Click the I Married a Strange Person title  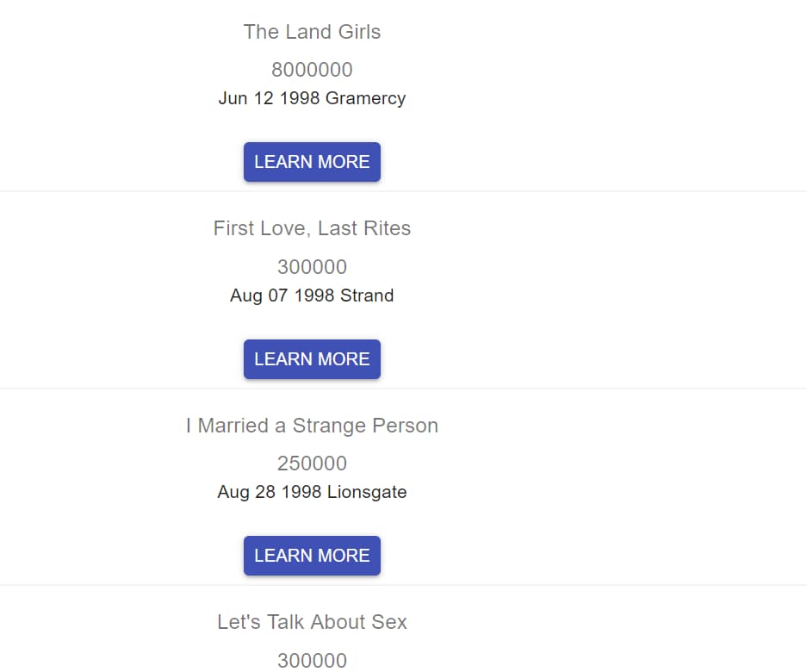pos(312,426)
